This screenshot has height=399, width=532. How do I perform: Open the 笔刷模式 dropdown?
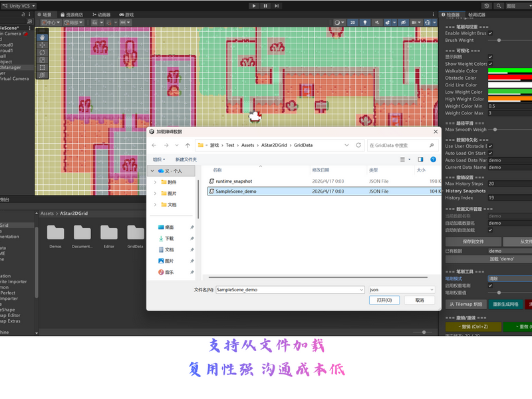[510, 279]
